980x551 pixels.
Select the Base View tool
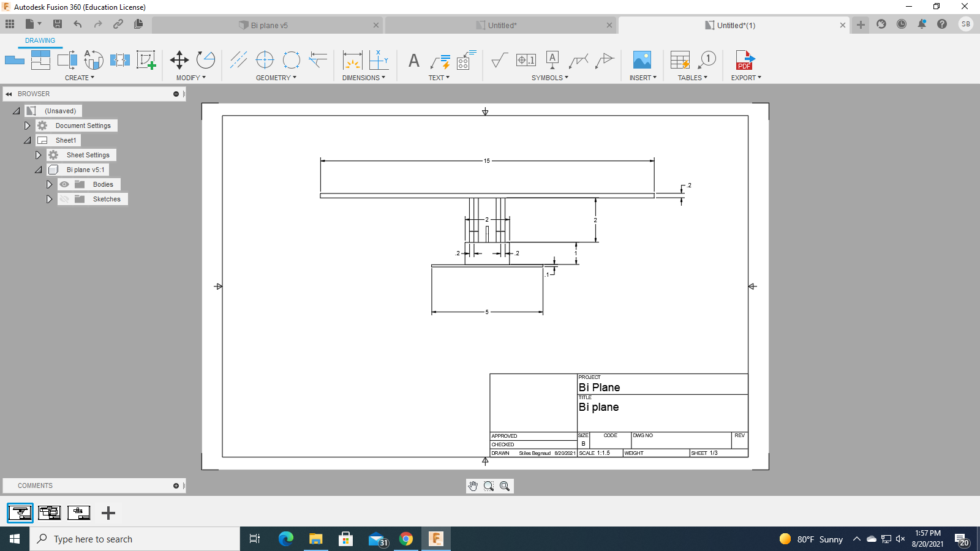tap(13, 59)
